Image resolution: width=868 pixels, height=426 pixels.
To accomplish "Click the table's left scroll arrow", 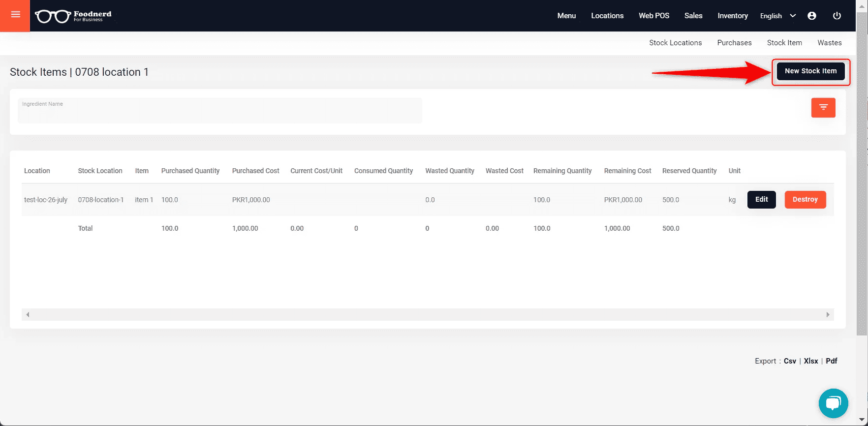I will tap(28, 314).
